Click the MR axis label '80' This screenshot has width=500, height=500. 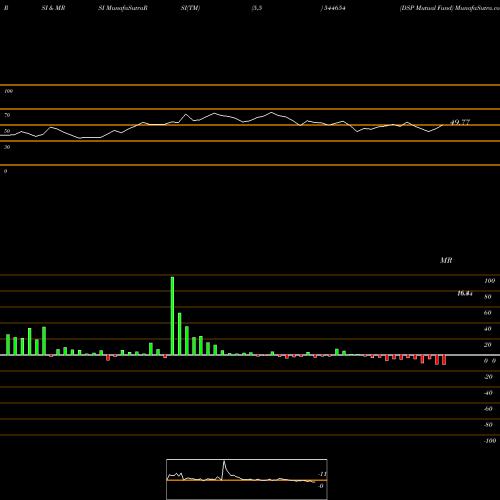(x=488, y=297)
